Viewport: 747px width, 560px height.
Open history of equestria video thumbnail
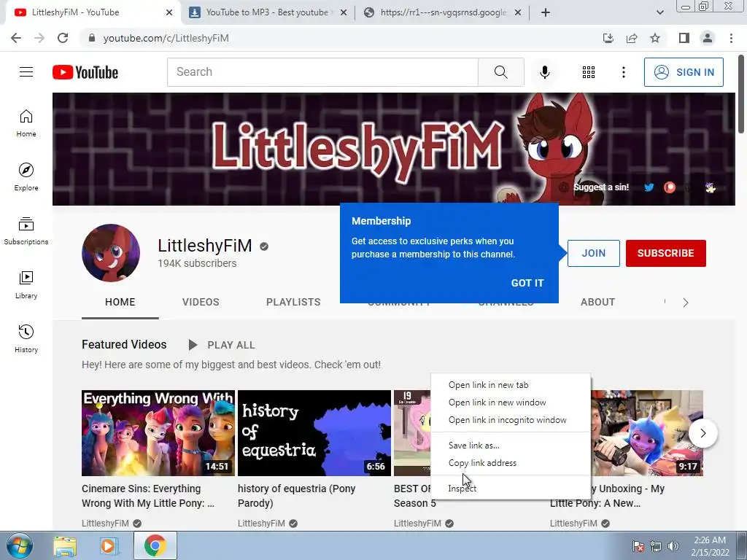[x=314, y=433]
